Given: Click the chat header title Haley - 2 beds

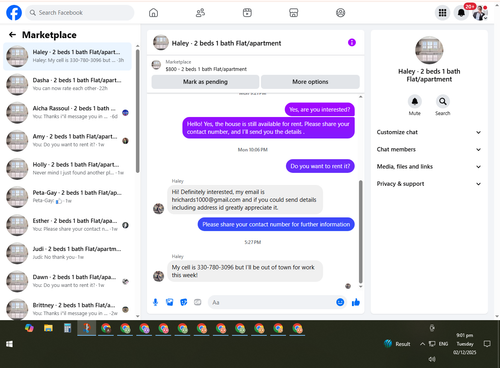Looking at the screenshot, I should pos(226,43).
